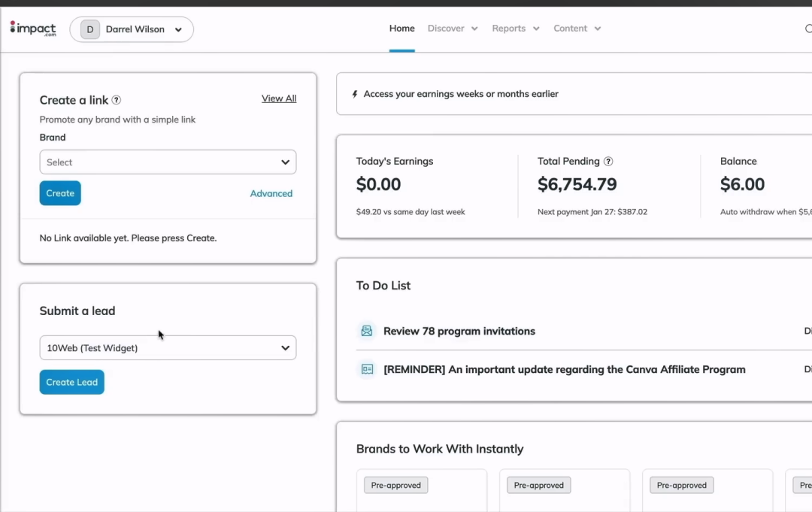Screen dimensions: 812x512
Task: Click the $6.00 Balance amount
Action: coord(743,184)
